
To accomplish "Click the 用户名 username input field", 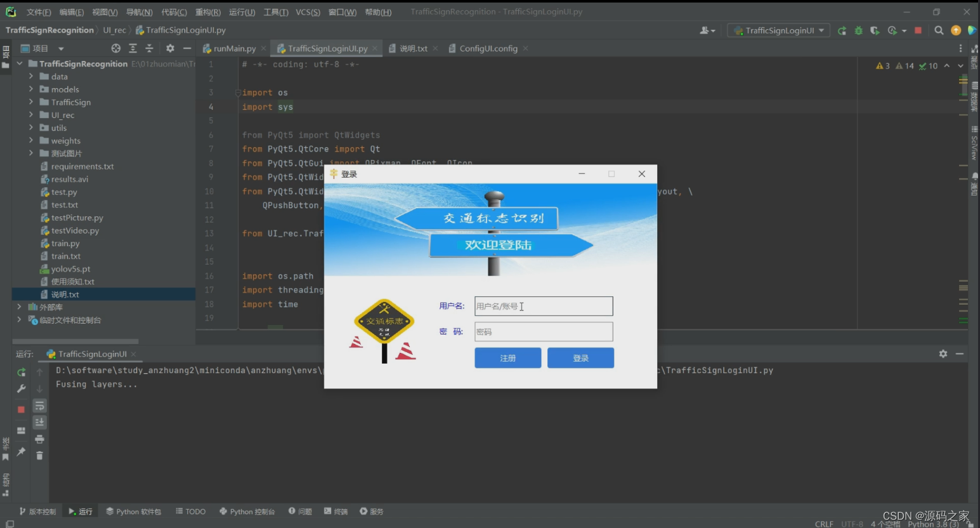I will click(x=544, y=307).
